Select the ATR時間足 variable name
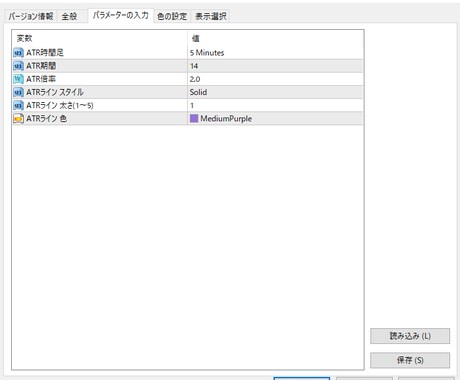 click(x=45, y=53)
